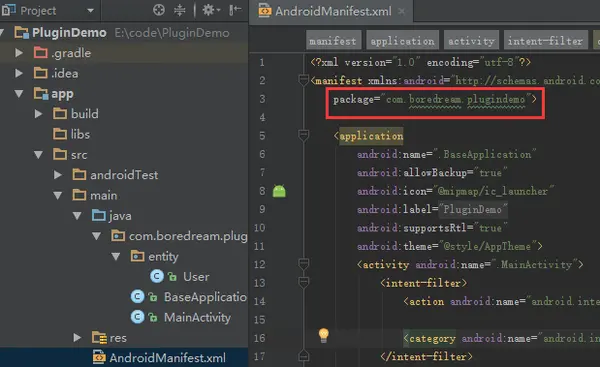
Task: Select the .idea folder item
Action: click(x=65, y=73)
